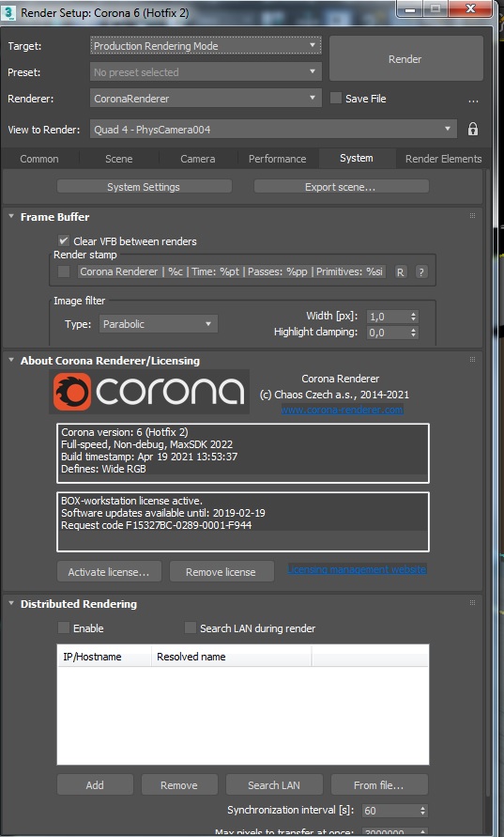Click the Render stamp text field
Image resolution: width=504 pixels, height=837 pixels.
[x=232, y=271]
